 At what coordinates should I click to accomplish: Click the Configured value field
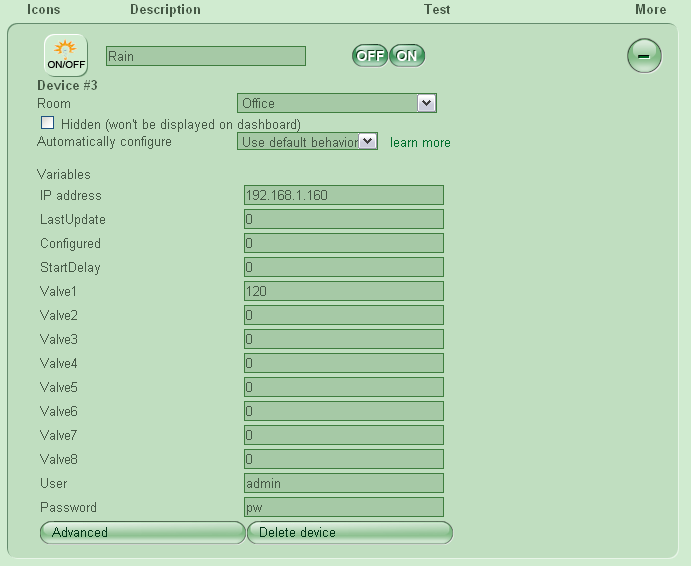pyautogui.click(x=343, y=243)
